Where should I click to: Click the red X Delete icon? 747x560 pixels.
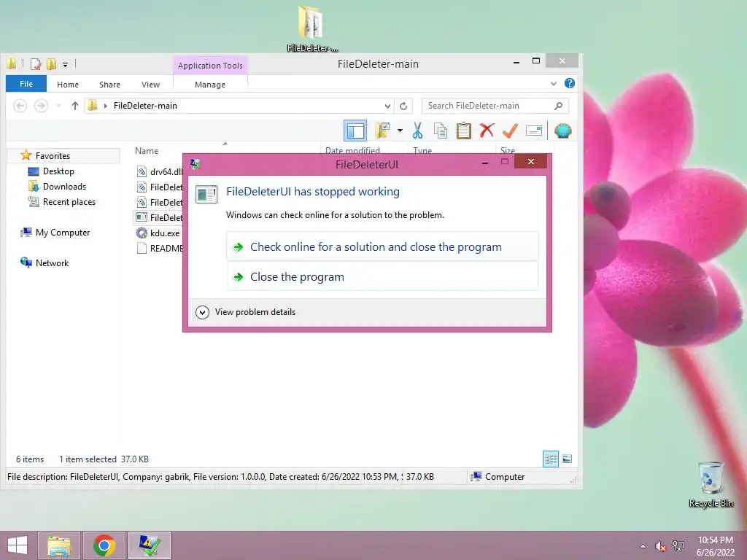487,131
